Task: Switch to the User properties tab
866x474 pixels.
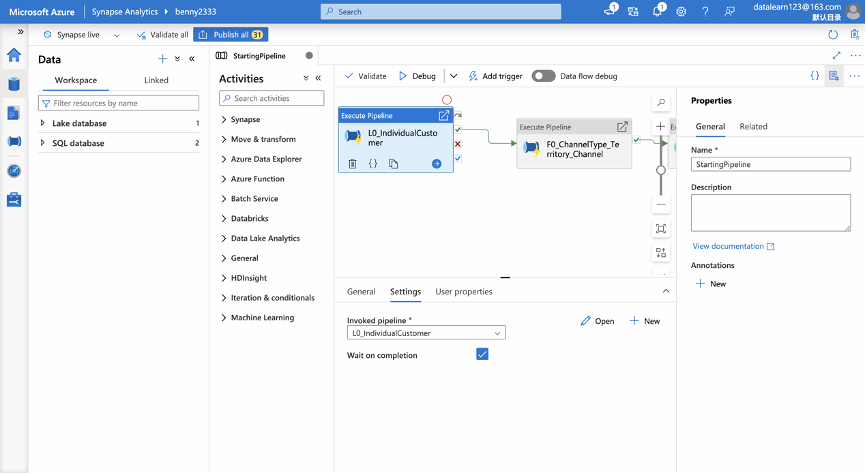Action: click(x=463, y=292)
